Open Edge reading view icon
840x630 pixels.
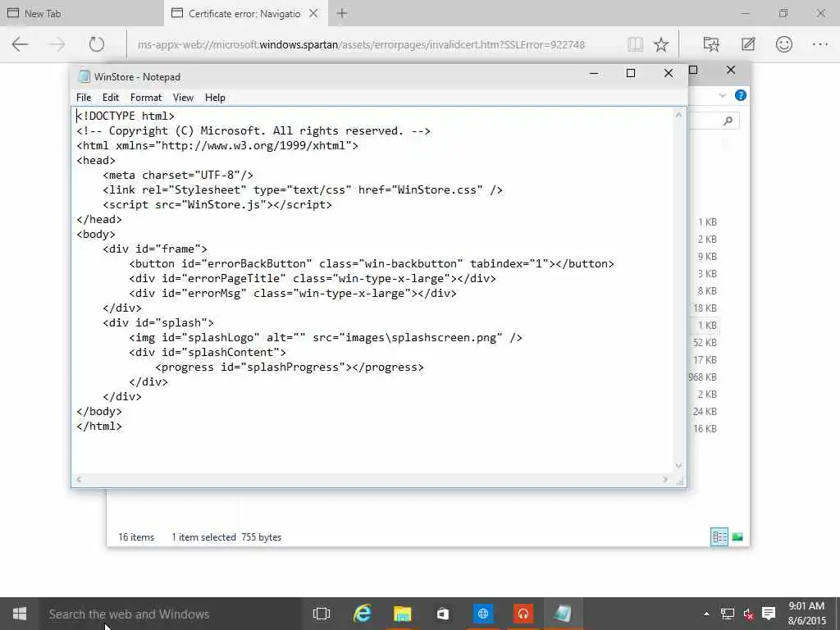point(635,44)
